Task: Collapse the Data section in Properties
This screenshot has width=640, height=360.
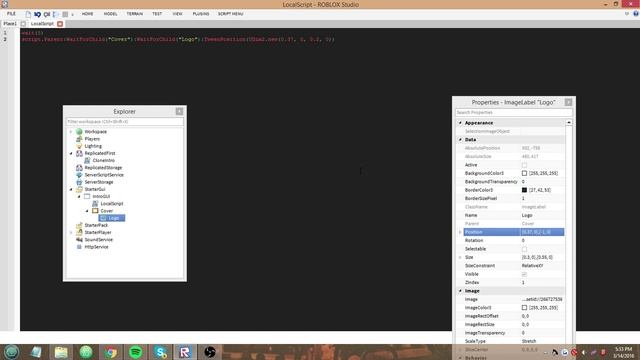Action: 460,140
